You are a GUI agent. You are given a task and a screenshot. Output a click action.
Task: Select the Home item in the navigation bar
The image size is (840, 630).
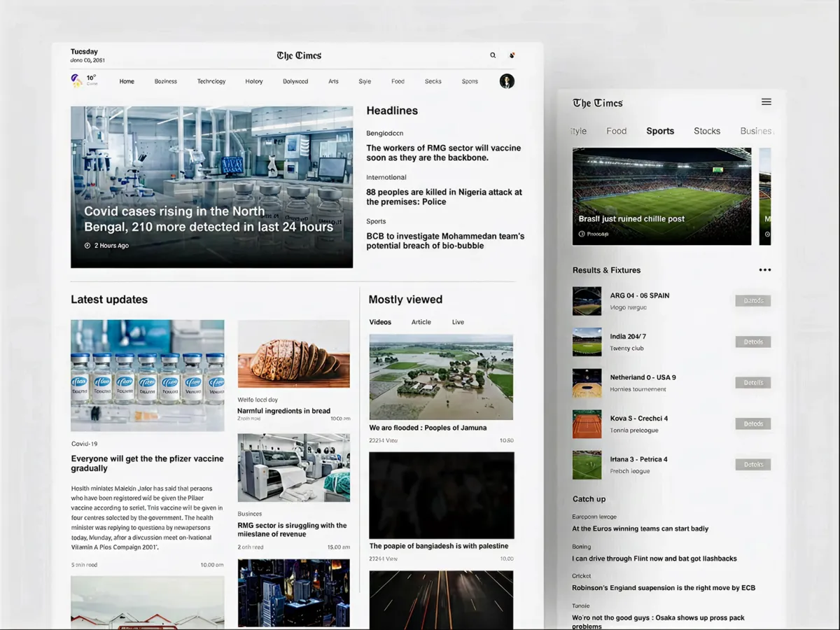click(x=127, y=81)
